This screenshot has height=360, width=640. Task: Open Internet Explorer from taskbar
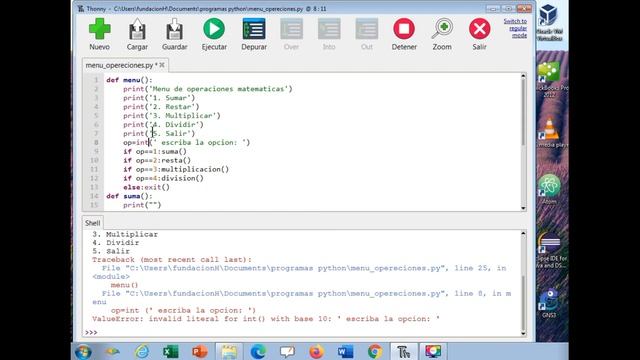click(x=142, y=351)
